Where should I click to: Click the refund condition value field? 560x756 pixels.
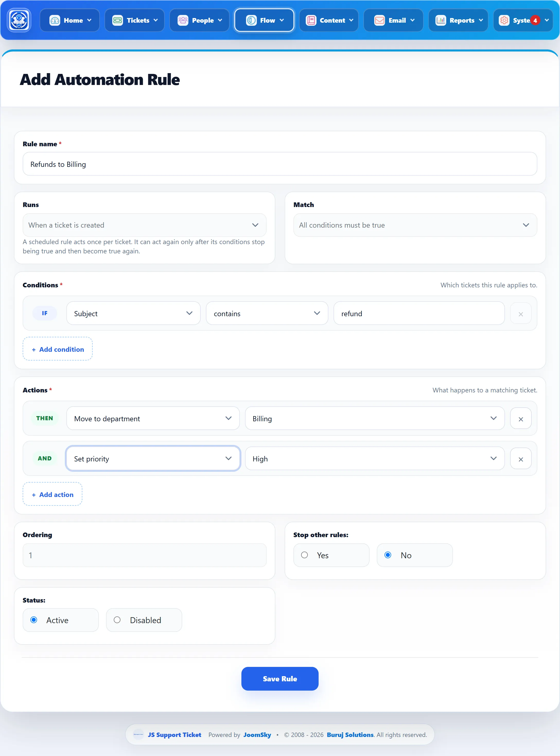click(419, 313)
